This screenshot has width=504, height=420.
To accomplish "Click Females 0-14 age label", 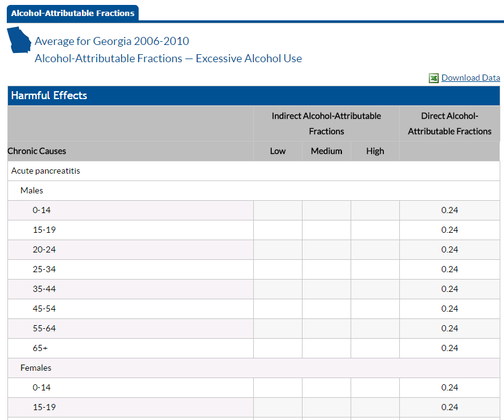I will tap(41, 387).
